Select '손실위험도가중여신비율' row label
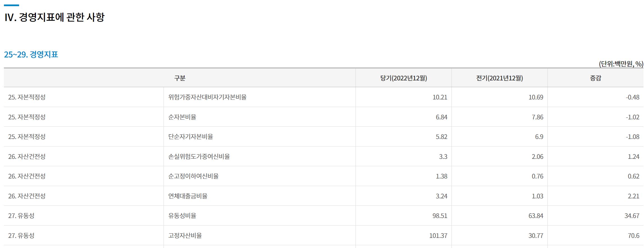Image resolution: width=644 pixels, height=248 pixels. (x=199, y=156)
